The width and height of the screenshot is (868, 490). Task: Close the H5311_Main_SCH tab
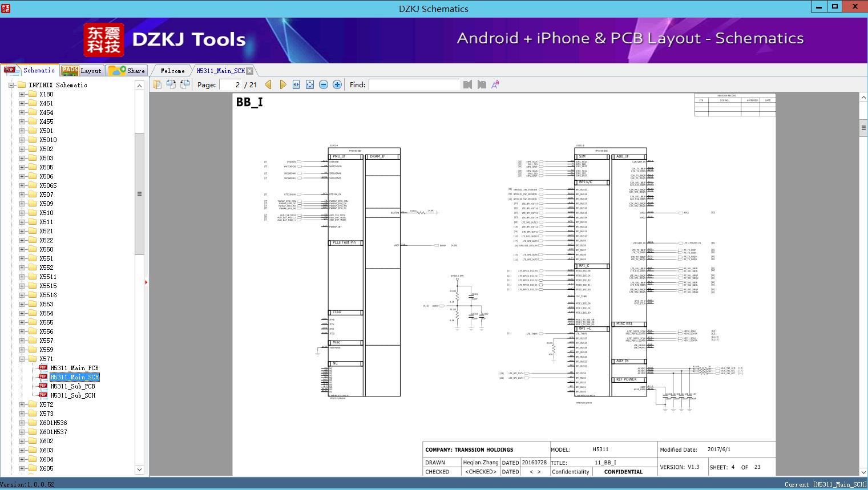(249, 71)
